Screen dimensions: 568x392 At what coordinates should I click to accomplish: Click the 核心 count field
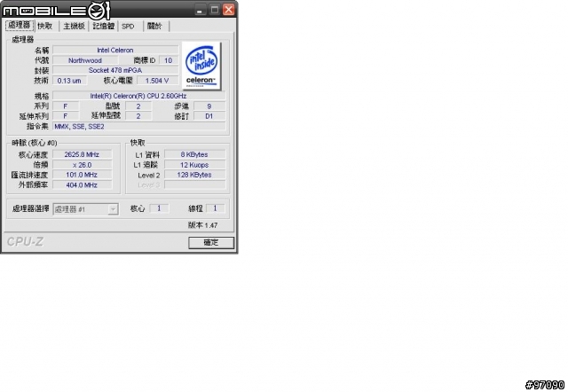tap(159, 208)
